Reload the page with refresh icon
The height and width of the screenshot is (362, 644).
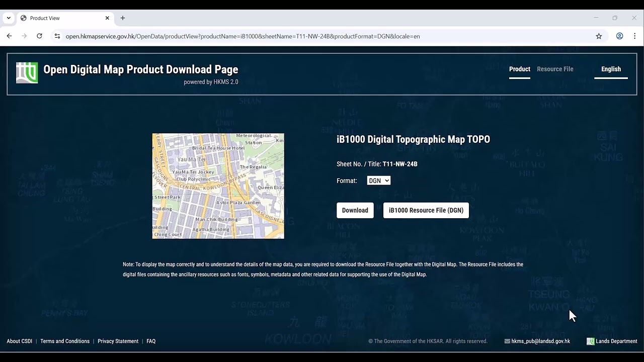39,36
